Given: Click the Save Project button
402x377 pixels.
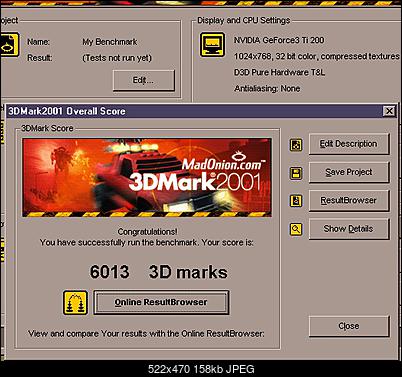Looking at the screenshot, I should (349, 172).
